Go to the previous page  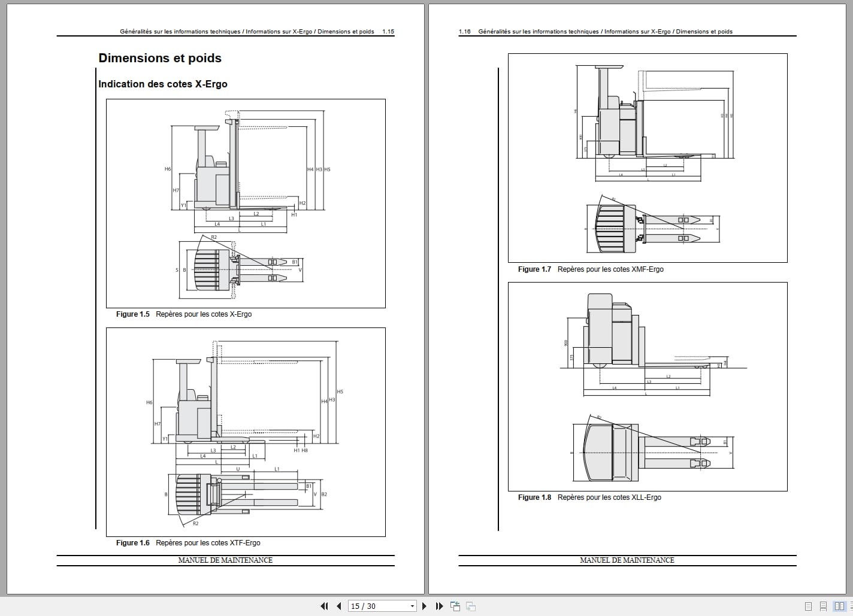[339, 606]
